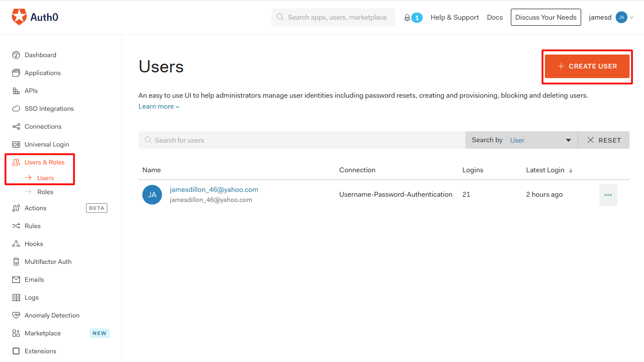Click the Latest Login column header

click(x=545, y=170)
